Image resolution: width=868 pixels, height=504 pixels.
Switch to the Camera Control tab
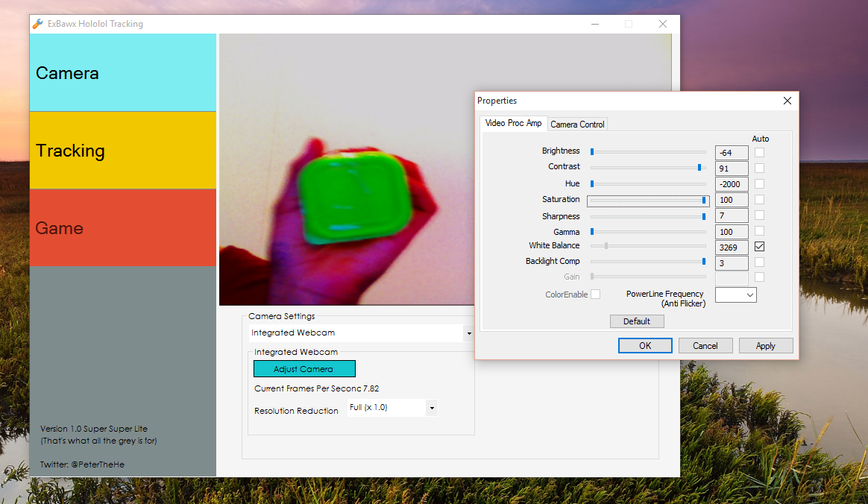coord(577,124)
